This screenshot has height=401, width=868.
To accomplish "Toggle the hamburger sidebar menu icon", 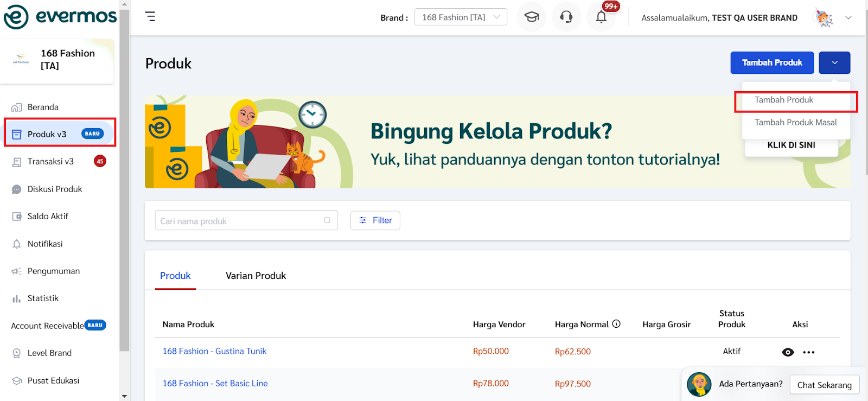I will click(x=150, y=16).
